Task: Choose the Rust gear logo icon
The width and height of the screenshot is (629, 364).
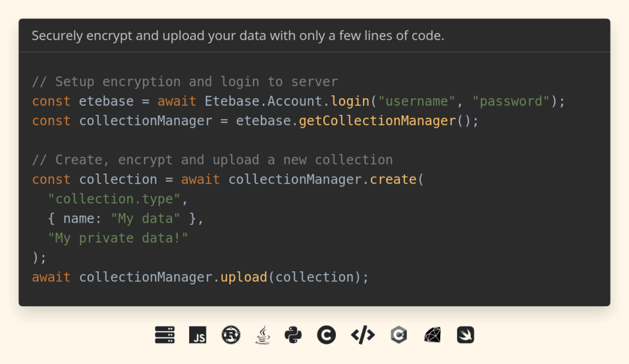Action: click(231, 335)
